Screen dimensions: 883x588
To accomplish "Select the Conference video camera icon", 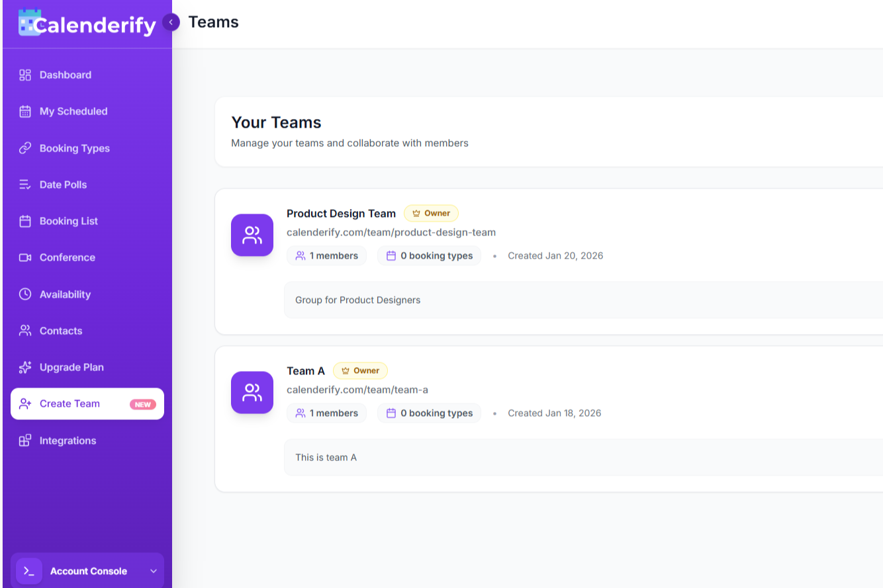I will click(24, 257).
